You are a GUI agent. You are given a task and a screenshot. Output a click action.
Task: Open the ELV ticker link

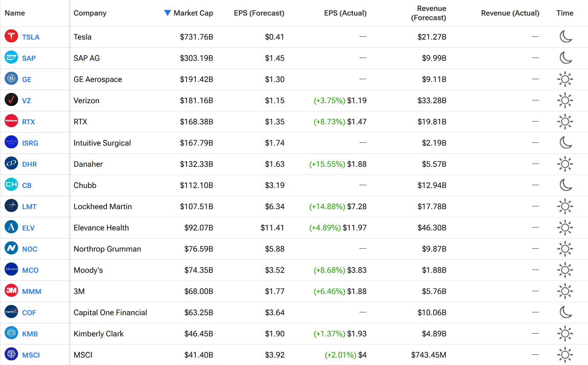[x=28, y=228]
